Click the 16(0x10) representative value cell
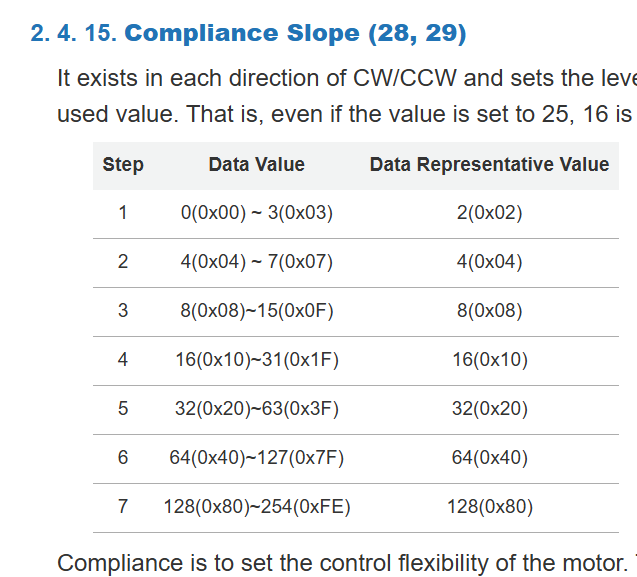 coord(489,360)
